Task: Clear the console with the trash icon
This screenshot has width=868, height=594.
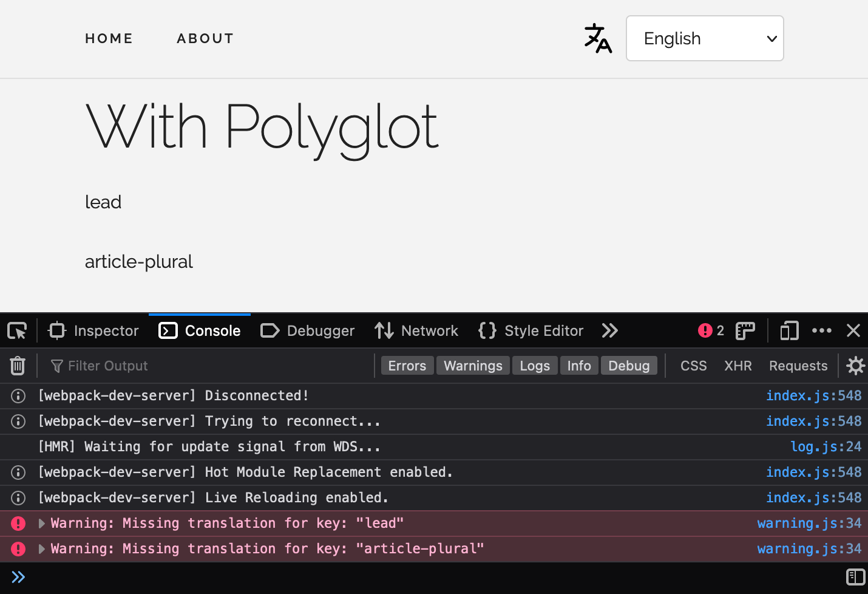Action: point(17,365)
